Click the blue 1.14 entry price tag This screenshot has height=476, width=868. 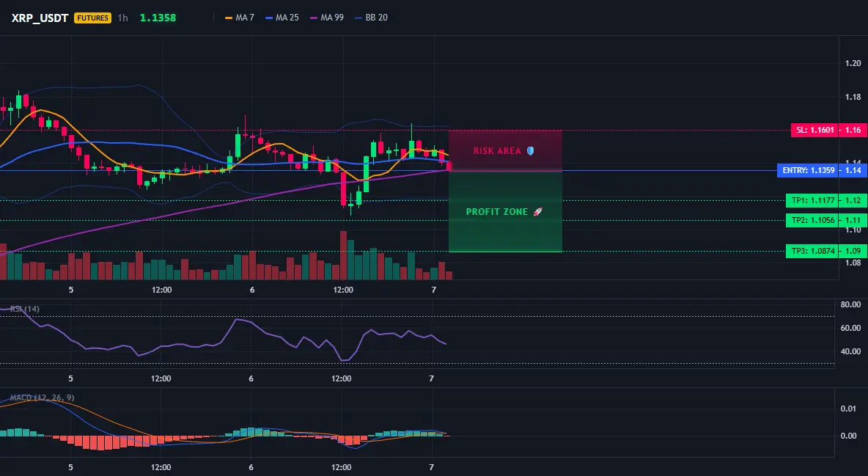click(853, 170)
